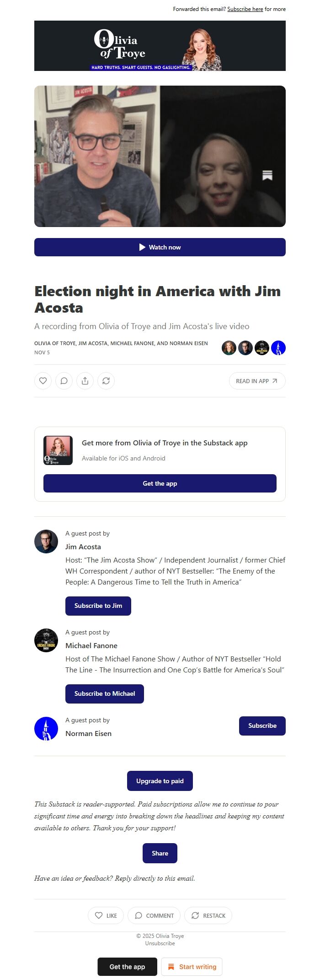Screen dimensions: 320x980
Task: Click Subscribe next to Norman Eisen
Action: point(262,726)
